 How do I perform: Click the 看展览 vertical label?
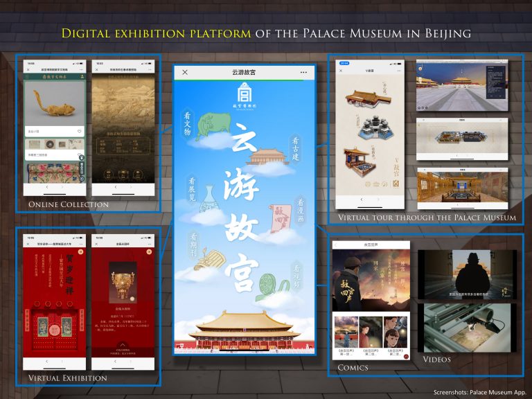point(192,189)
